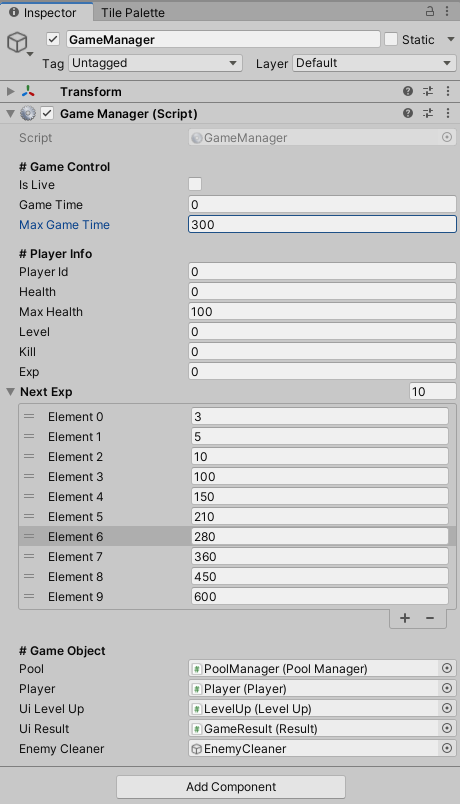Screen dimensions: 460x804
Task: Click the Enemy Cleaner object picker
Action: 447,748
